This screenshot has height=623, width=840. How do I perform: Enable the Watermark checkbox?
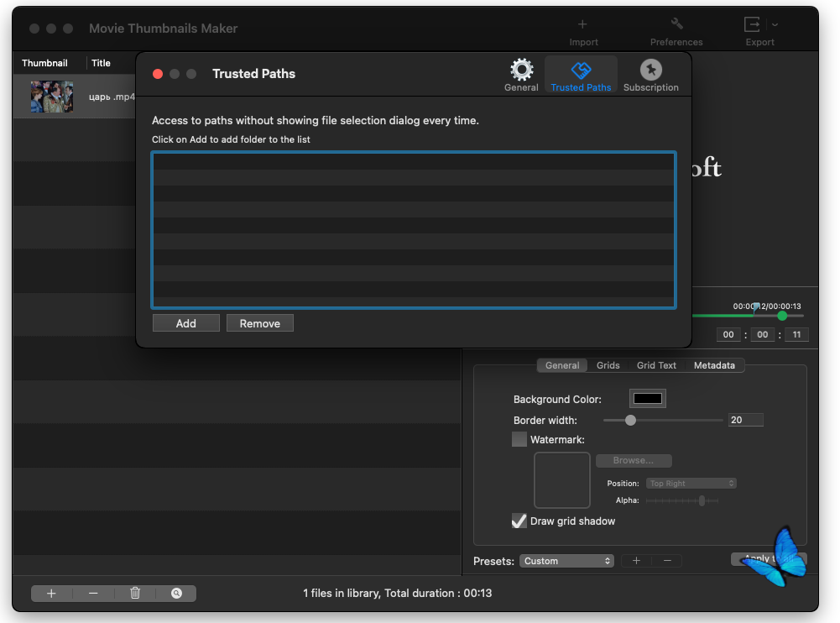coord(519,439)
